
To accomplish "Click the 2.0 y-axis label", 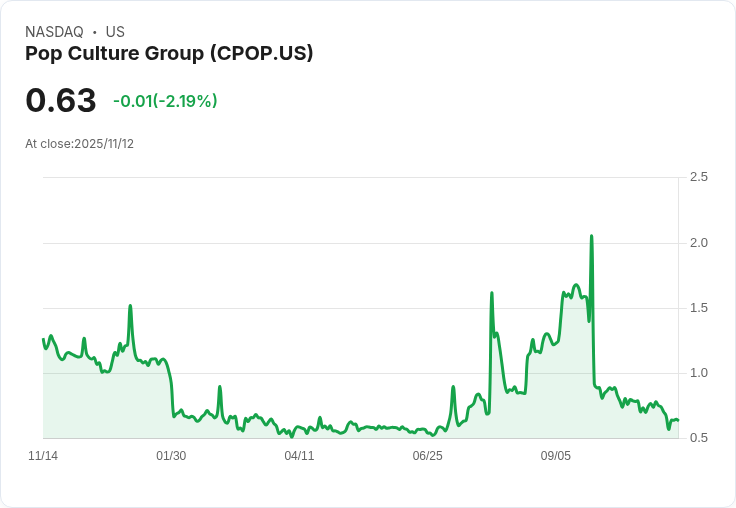I will (698, 242).
